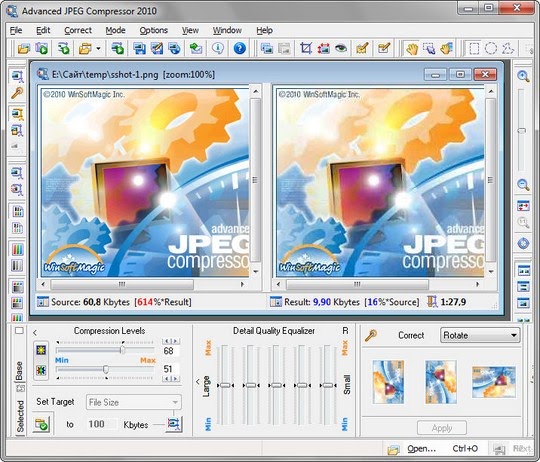
Task: Open the Rotate dropdown in Correct panel
Action: click(480, 335)
